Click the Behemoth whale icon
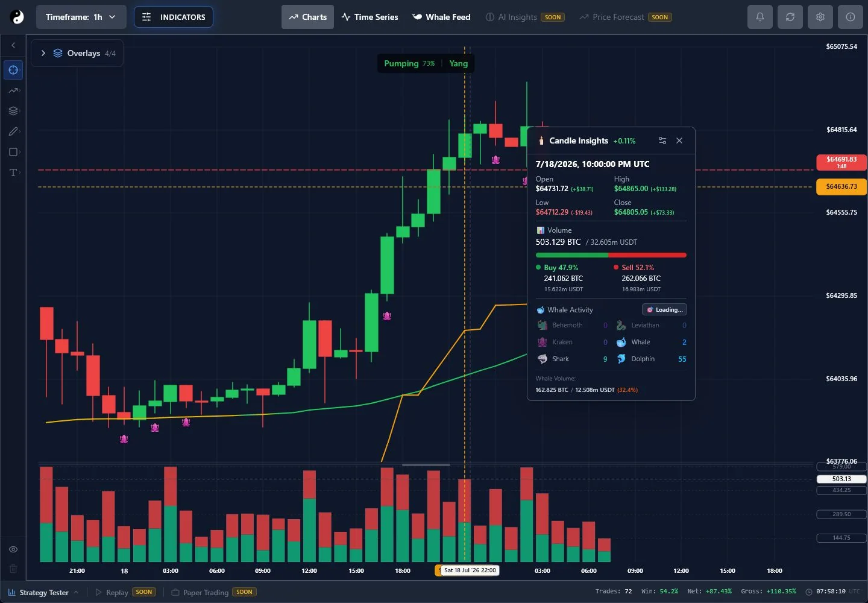The height and width of the screenshot is (603, 868). pyautogui.click(x=542, y=325)
